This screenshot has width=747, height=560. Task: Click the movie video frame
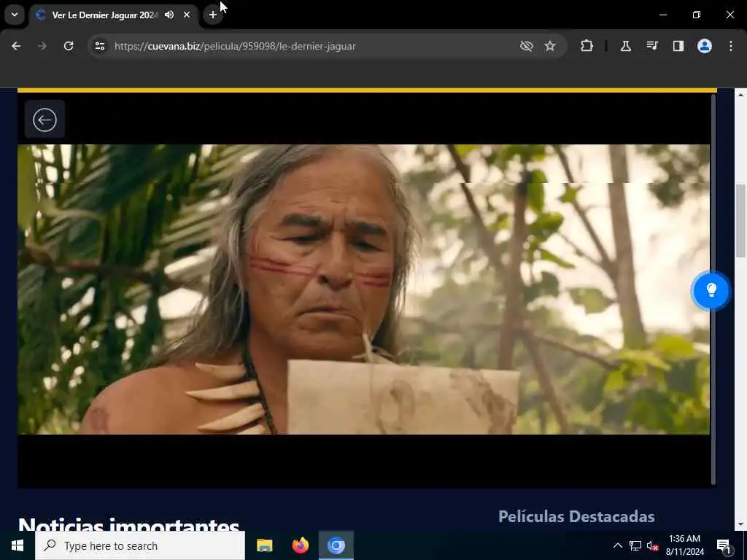click(x=363, y=289)
